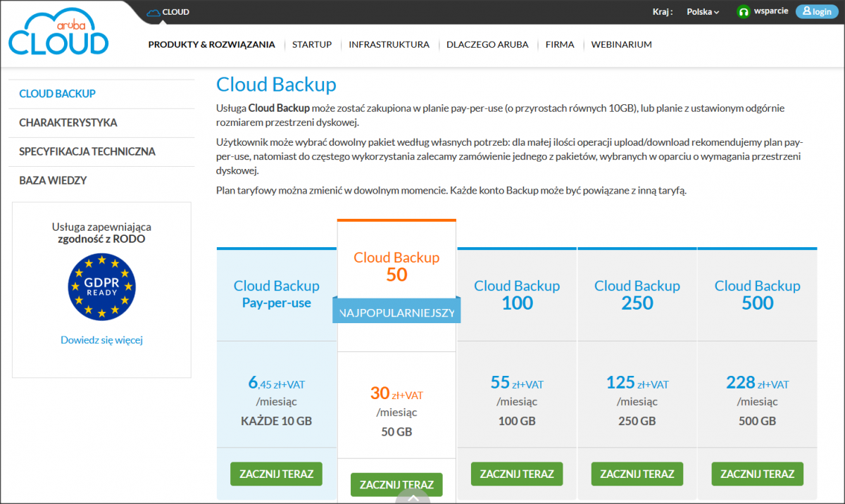Start the Cloud Backup 100 plan
This screenshot has height=504, width=845.
pos(517,474)
